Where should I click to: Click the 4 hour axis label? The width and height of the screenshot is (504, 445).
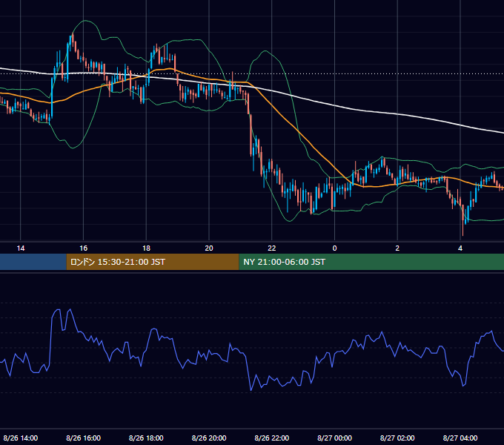(x=460, y=248)
